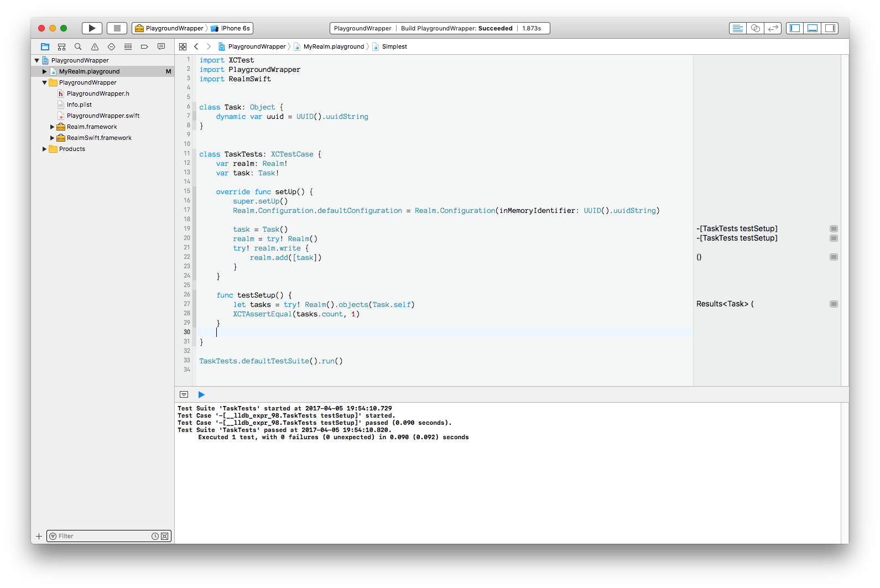Image resolution: width=880 pixels, height=588 pixels.
Task: Show result for second TaskTests testSetup line
Action: tap(834, 238)
